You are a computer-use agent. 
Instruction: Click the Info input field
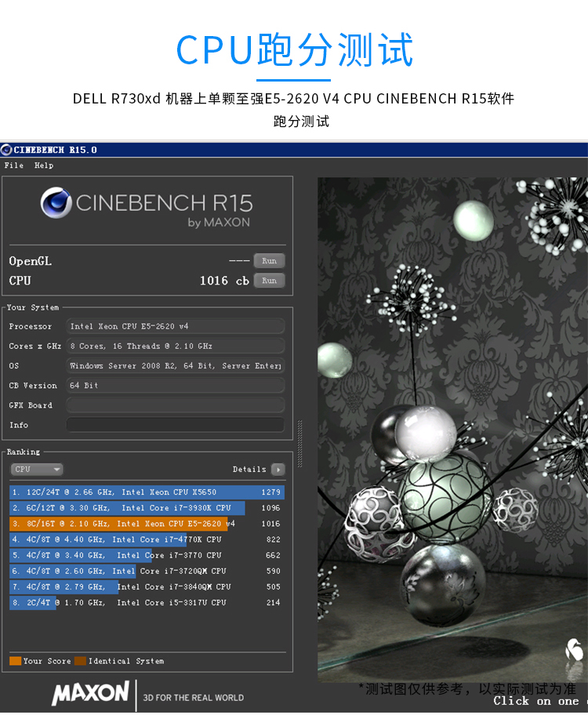tap(176, 425)
